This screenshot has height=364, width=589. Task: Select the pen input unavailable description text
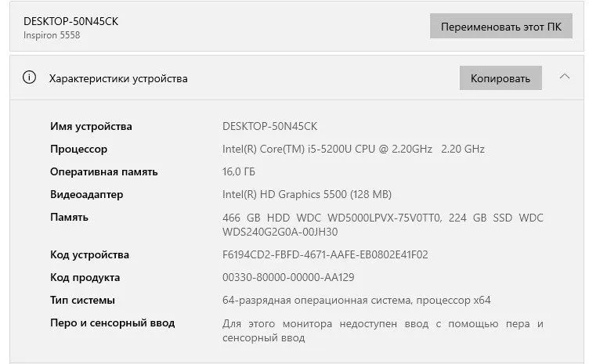(x=383, y=330)
